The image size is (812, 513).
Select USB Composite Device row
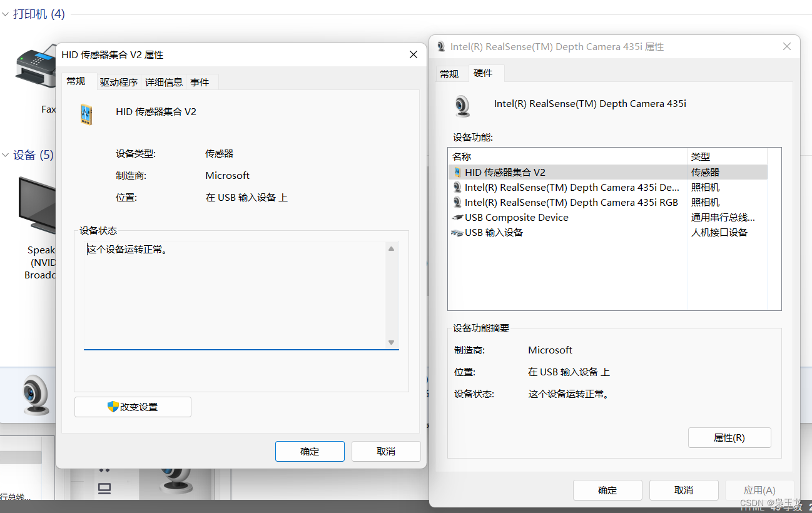[x=607, y=218]
